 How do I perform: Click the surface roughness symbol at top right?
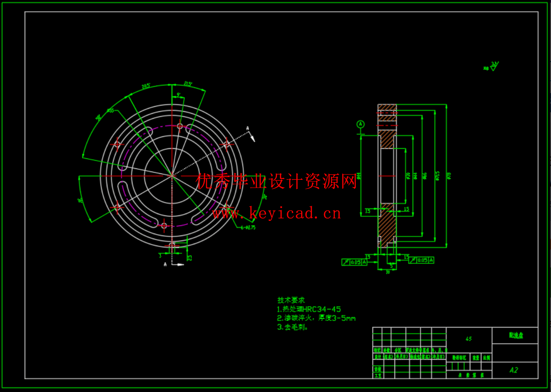click(x=493, y=67)
